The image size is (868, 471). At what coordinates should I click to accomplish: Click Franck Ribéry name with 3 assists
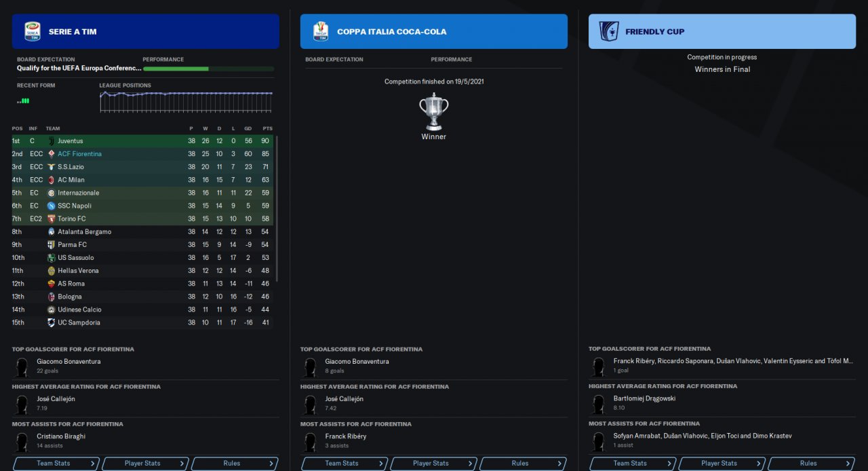345,436
